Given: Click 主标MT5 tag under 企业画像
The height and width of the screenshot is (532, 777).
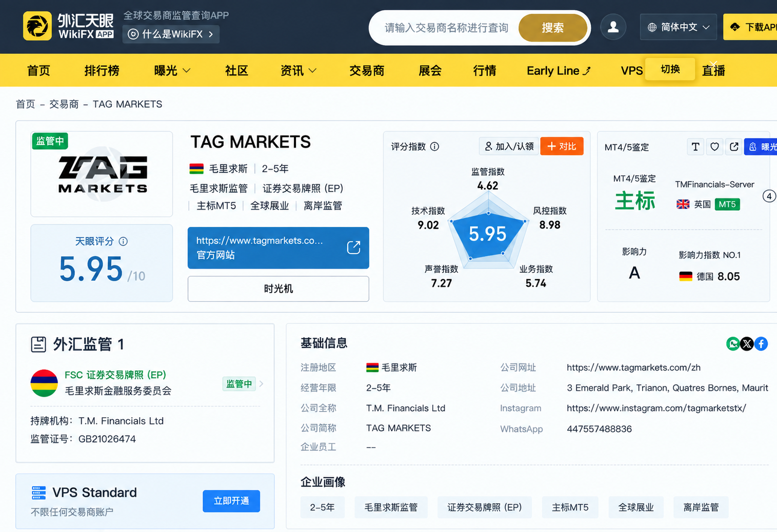Looking at the screenshot, I should click(570, 507).
